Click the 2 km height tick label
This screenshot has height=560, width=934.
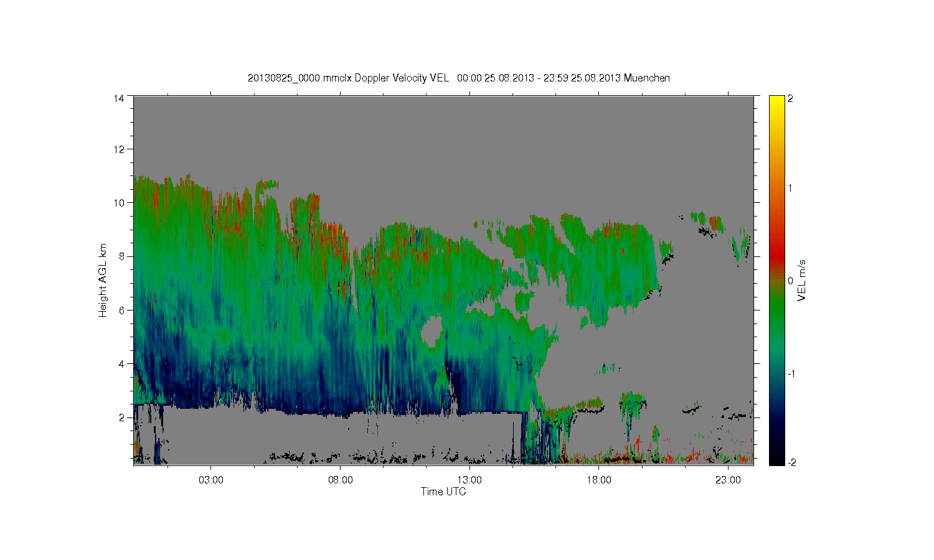(121, 418)
